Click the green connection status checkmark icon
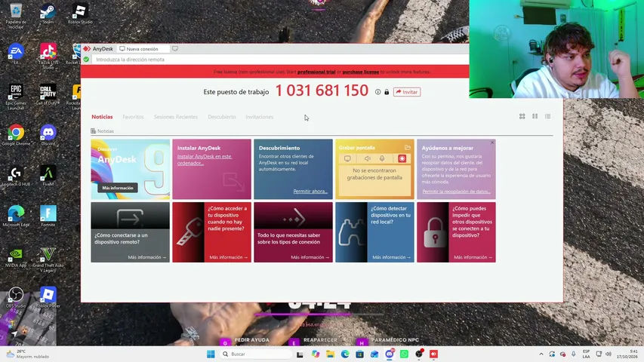Image resolution: width=644 pixels, height=362 pixels. (86, 60)
